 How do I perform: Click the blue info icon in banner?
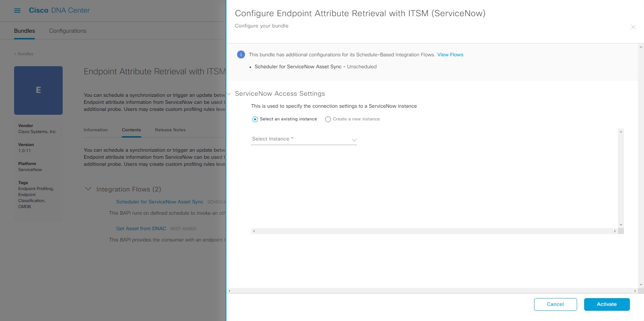[x=241, y=55]
